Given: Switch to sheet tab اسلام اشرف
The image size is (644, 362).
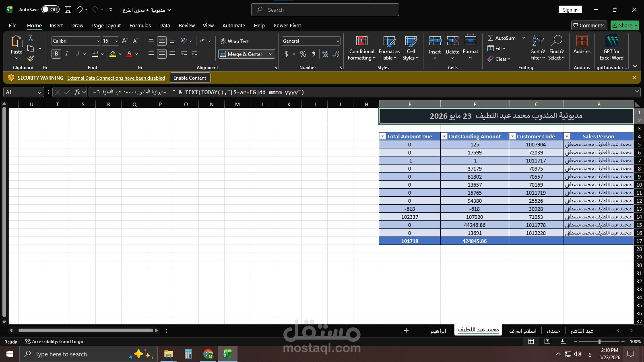Looking at the screenshot, I should tap(522, 331).
